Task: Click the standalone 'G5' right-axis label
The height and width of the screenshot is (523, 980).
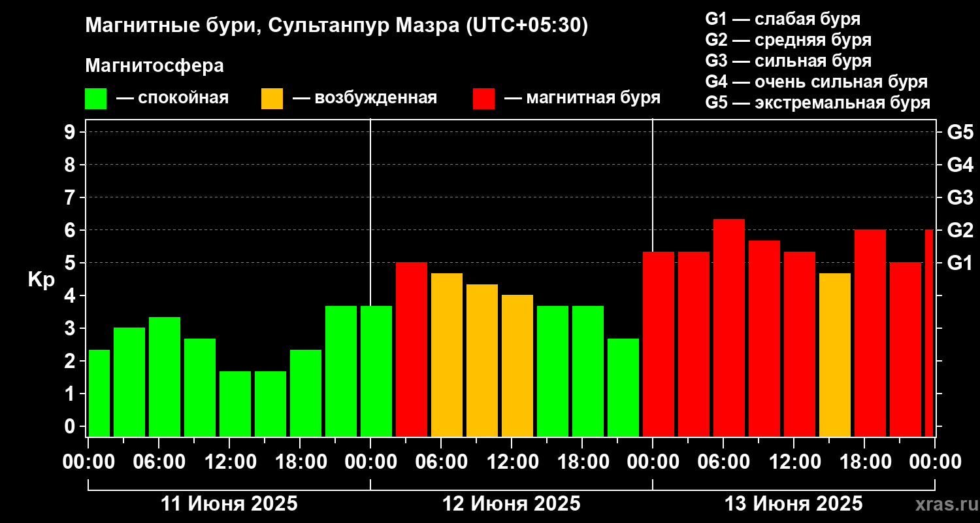Action: pyautogui.click(x=960, y=132)
